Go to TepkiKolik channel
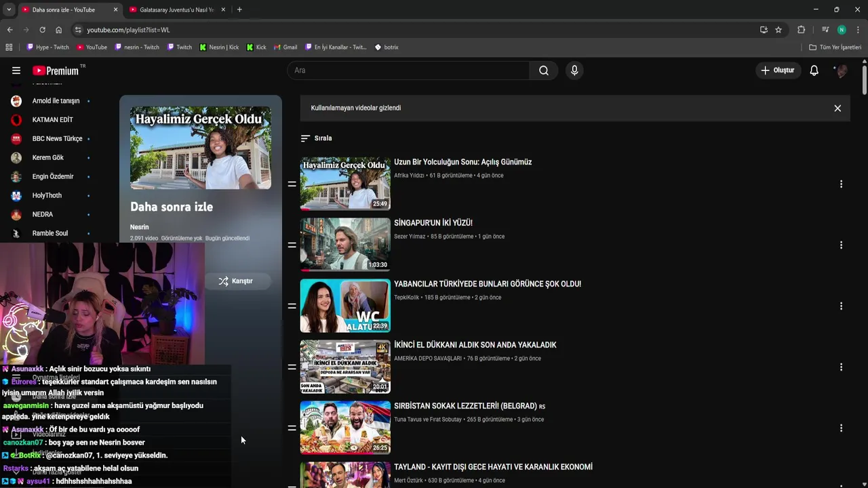The image size is (868, 488). [407, 298]
